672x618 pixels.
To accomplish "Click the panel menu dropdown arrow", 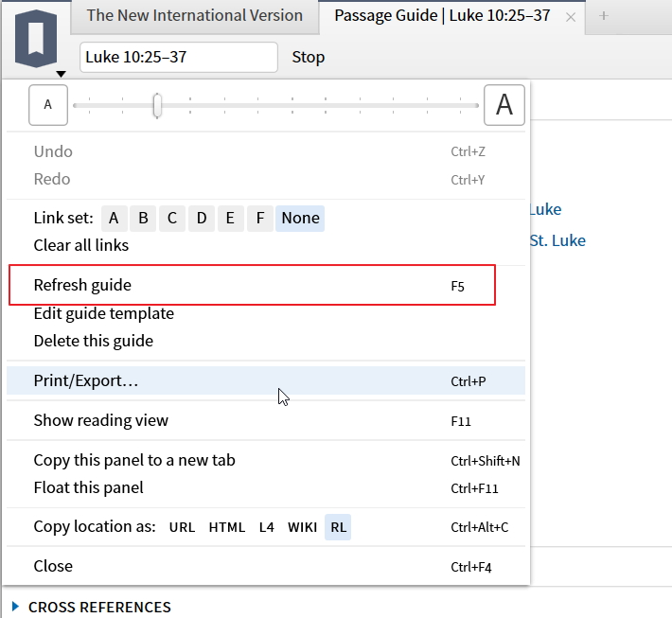I will pos(61,74).
